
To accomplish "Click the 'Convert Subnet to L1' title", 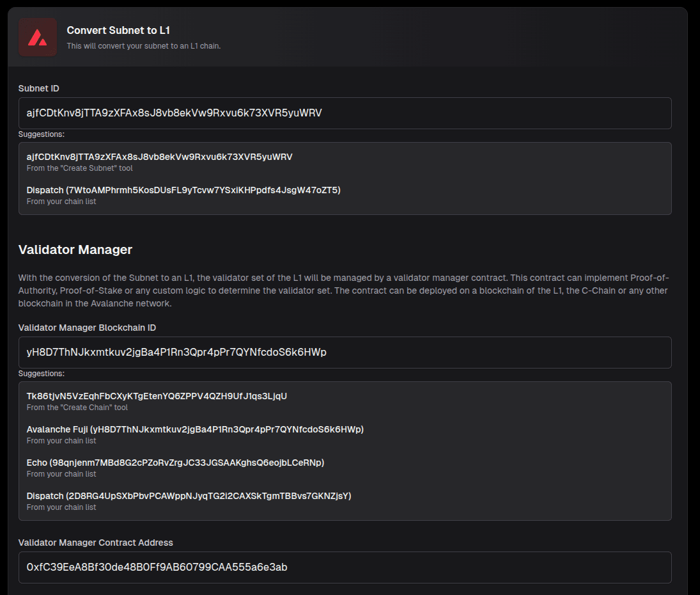I will (x=118, y=30).
